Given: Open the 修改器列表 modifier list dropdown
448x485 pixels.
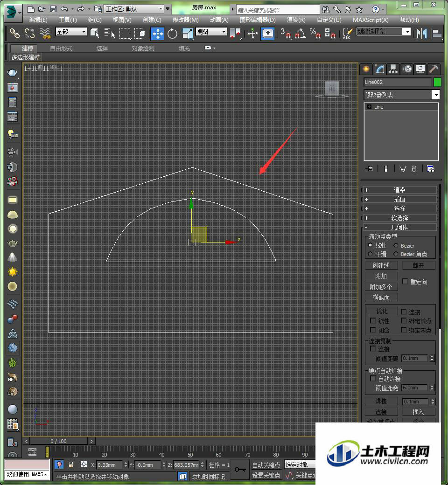Looking at the screenshot, I should [x=401, y=95].
